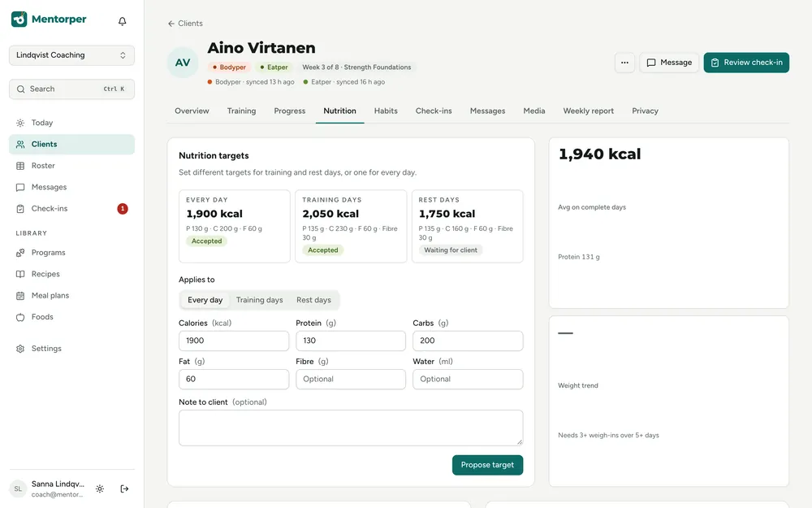Click the Calories input showing 1900
This screenshot has width=812, height=508.
point(234,341)
